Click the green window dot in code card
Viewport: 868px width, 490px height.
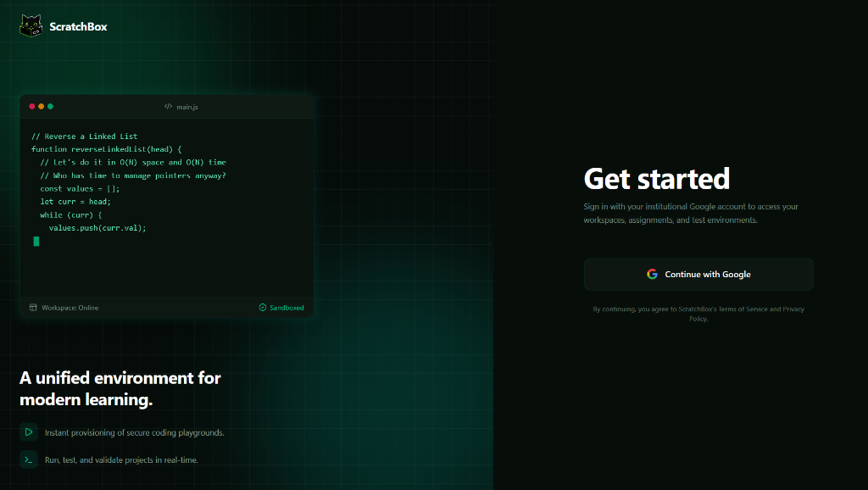(x=50, y=106)
